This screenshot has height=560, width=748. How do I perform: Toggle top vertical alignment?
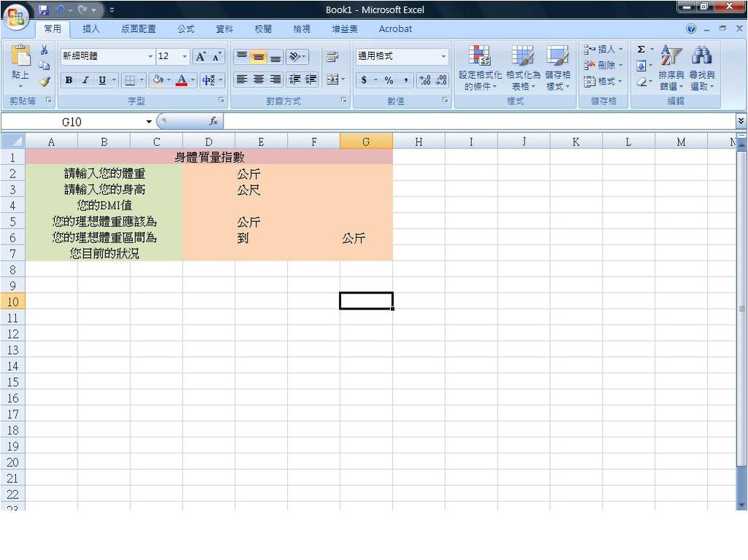pos(242,57)
